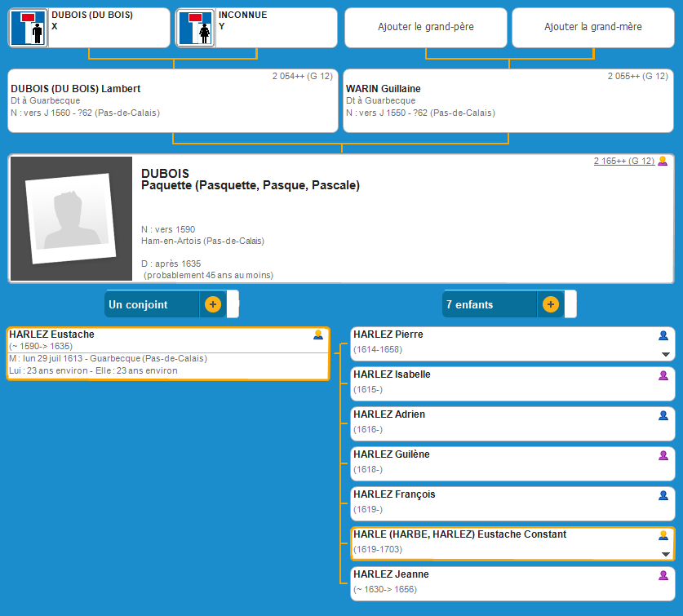Viewport: 683px width, 616px height.
Task: Click the unknown grandmother female silhouette icon
Action: pyautogui.click(x=196, y=29)
